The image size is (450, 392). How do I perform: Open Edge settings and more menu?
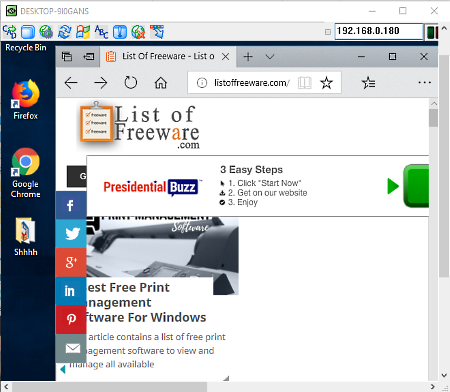point(424,82)
